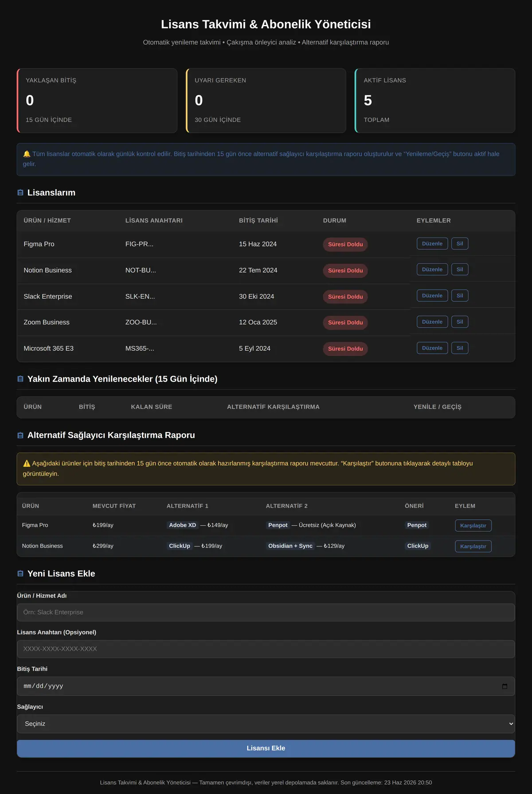Click the Aktif Lisans summary card
Screen dimensions: 532x794
tap(435, 101)
